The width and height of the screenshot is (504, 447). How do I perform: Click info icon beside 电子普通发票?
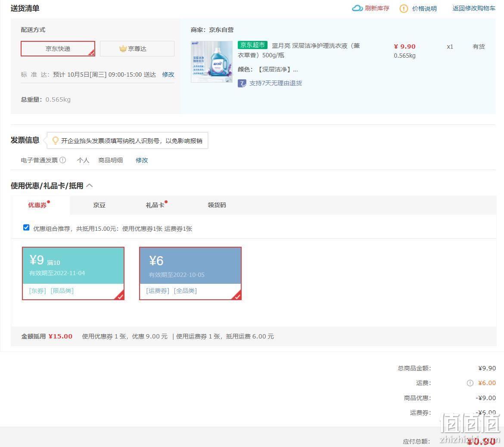(63, 160)
